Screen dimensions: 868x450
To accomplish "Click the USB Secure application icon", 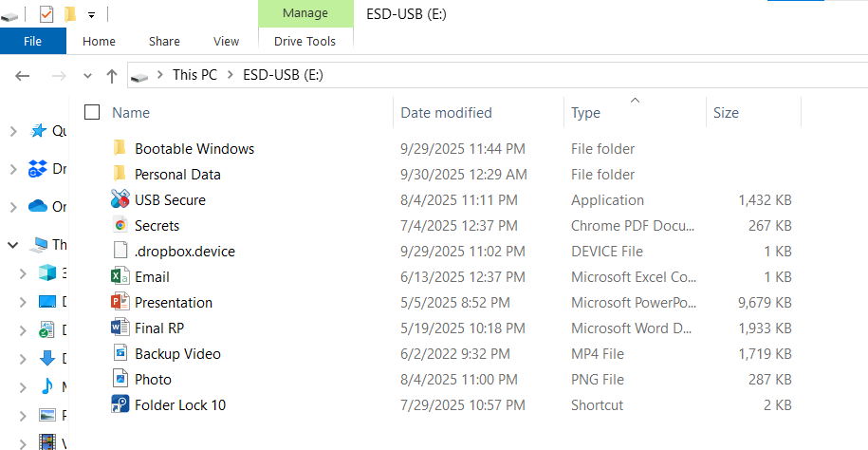I will [x=120, y=199].
